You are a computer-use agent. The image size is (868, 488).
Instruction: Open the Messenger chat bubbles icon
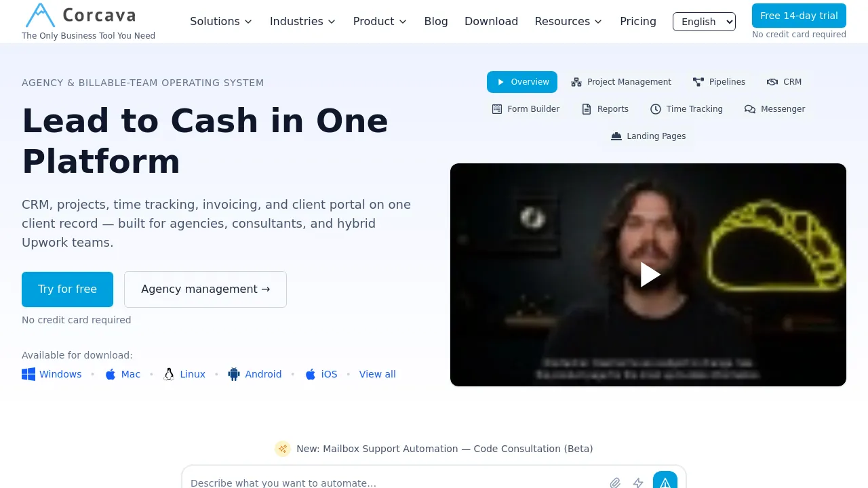tap(750, 109)
